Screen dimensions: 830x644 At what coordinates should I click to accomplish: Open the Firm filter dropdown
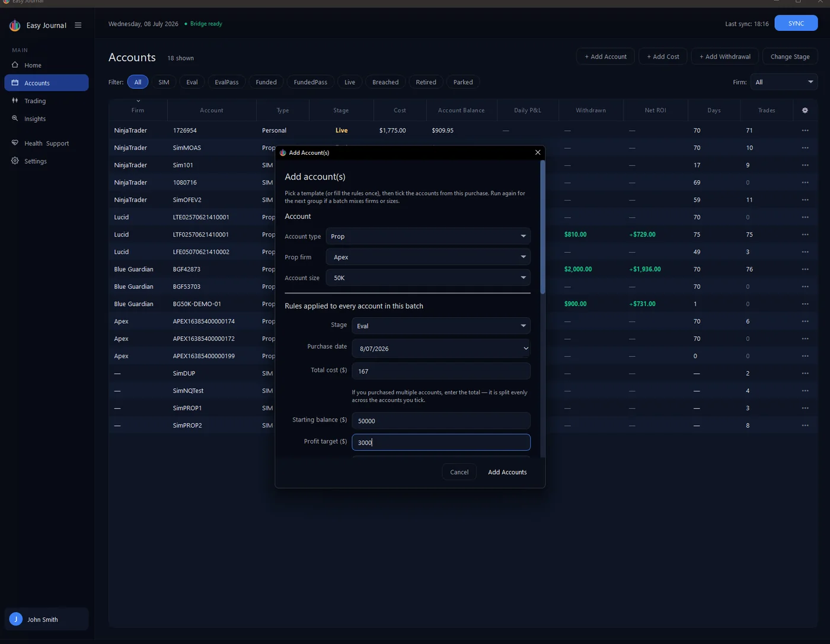point(784,82)
